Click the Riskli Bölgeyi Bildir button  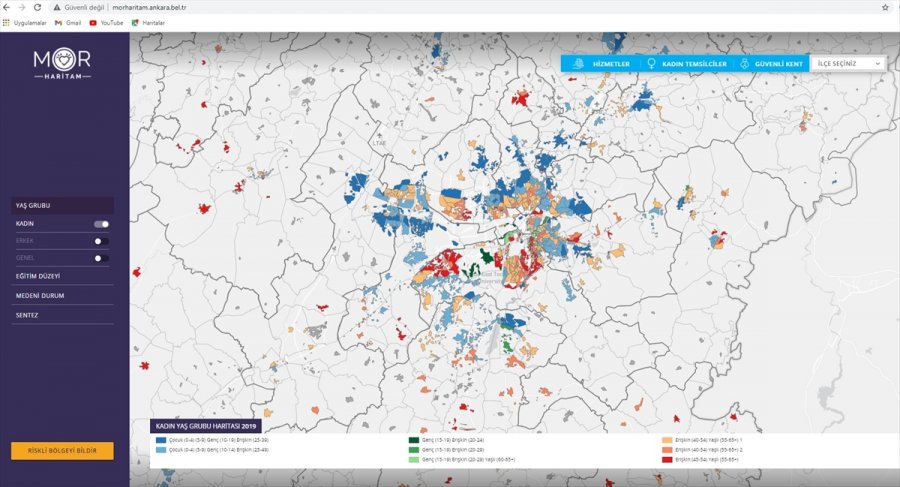pos(62,451)
